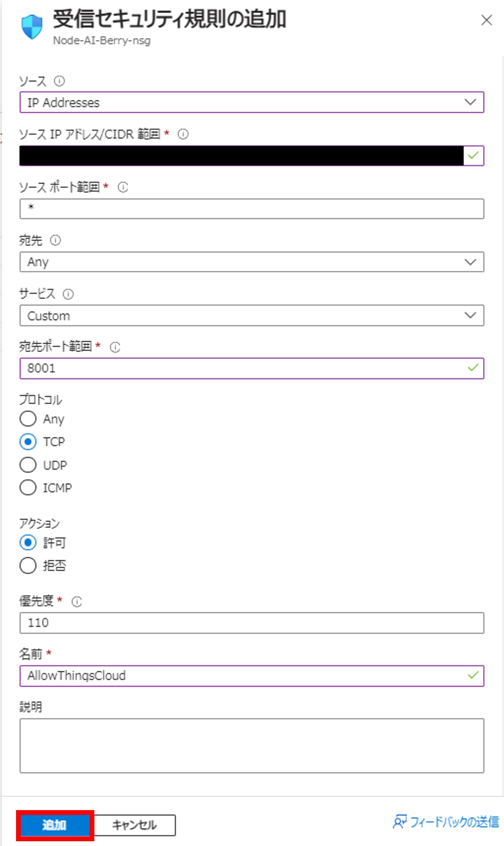This screenshot has width=504, height=846.
Task: Select the Any protocol radio button
Action: [x=28, y=419]
